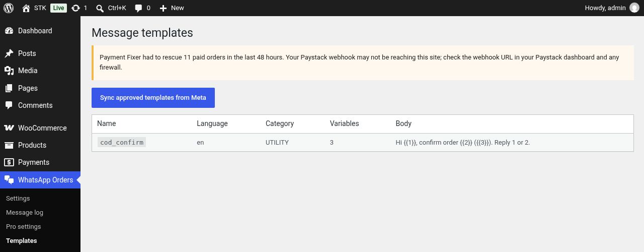Open the WooCommerce menu item

coord(40,128)
